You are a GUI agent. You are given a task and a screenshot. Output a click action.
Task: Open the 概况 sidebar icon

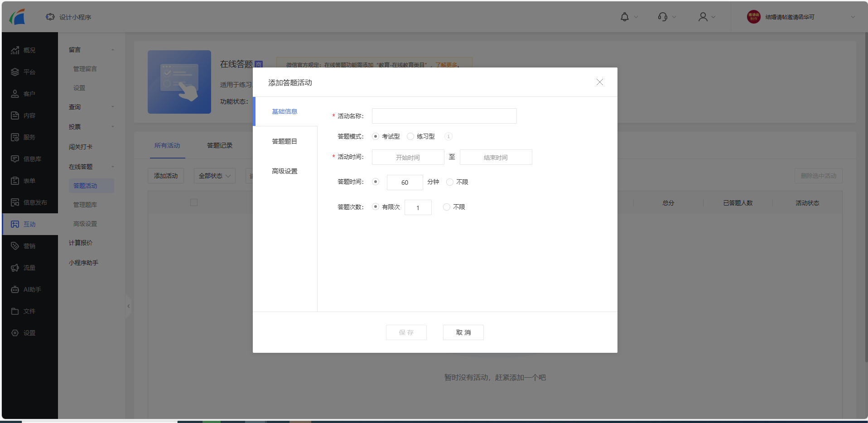[15, 50]
